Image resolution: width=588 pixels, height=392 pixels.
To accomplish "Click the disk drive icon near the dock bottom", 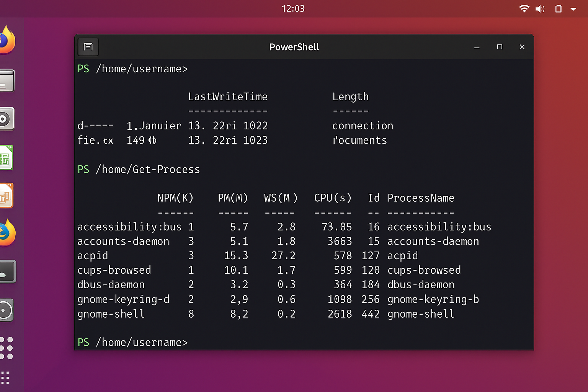I will point(6,310).
